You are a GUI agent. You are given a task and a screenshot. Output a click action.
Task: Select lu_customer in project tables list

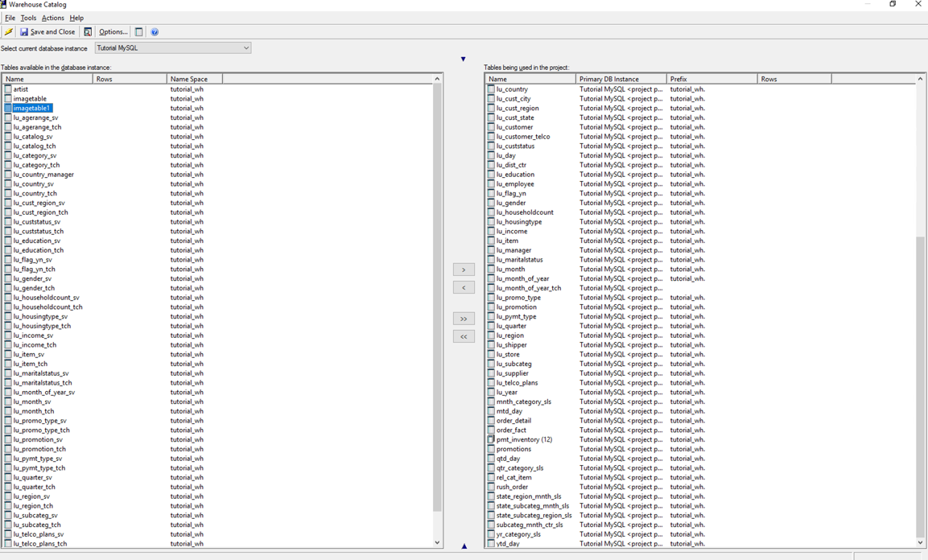pyautogui.click(x=514, y=127)
